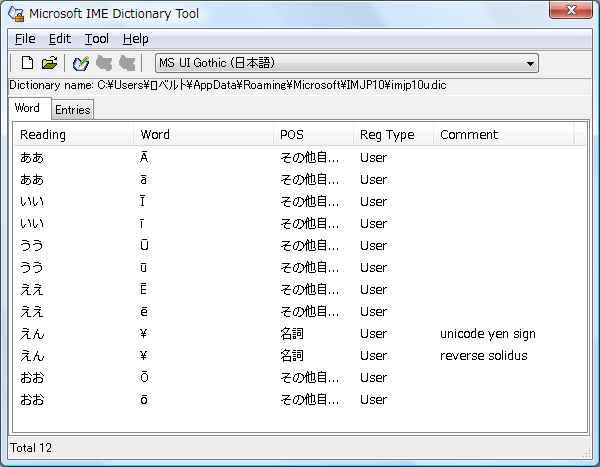Image resolution: width=600 pixels, height=467 pixels.
Task: Click the Total 12 status bar text
Action: [31, 447]
